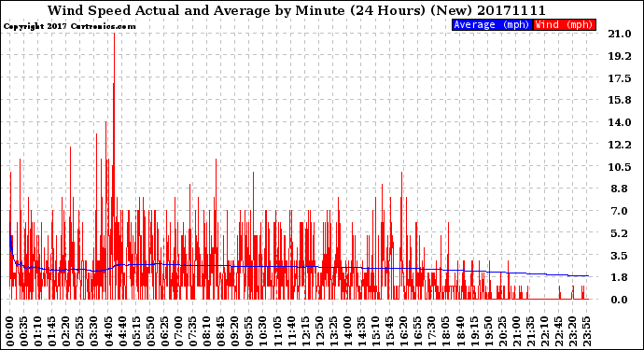Click the 18:40 time axis label

460,331
